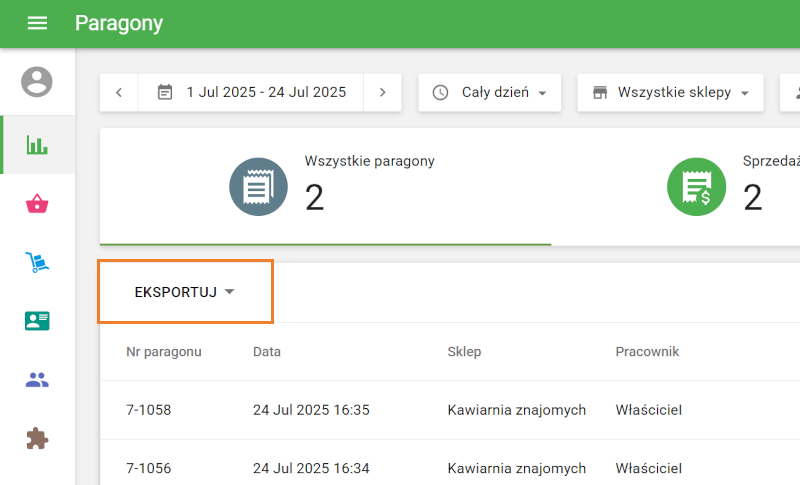800x485 pixels.
Task: Open inventory hand truck icon
Action: [37, 263]
